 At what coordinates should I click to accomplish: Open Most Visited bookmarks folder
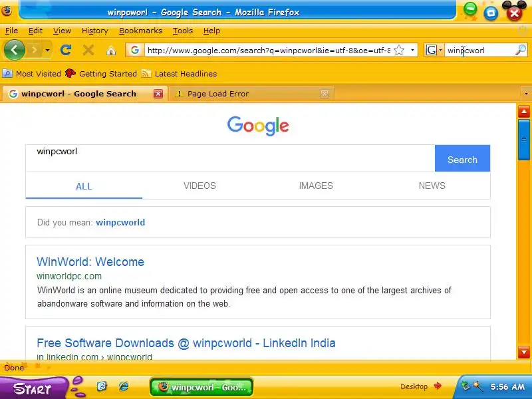pyautogui.click(x=31, y=74)
